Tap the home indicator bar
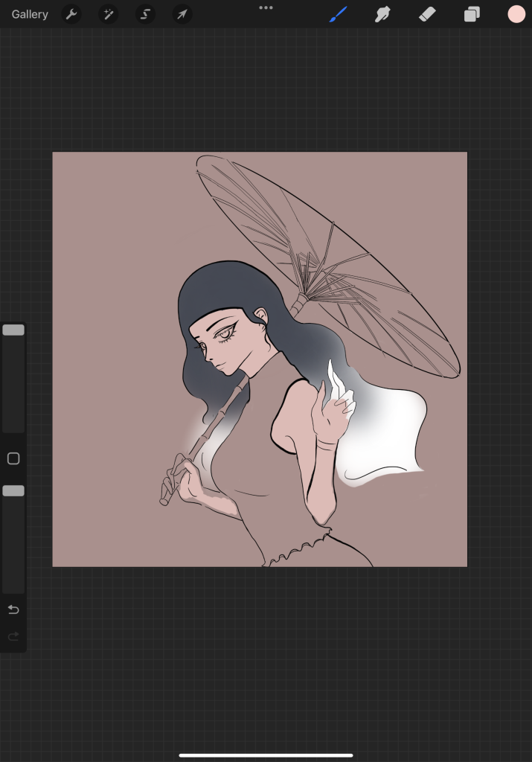This screenshot has width=532, height=762. point(266,755)
